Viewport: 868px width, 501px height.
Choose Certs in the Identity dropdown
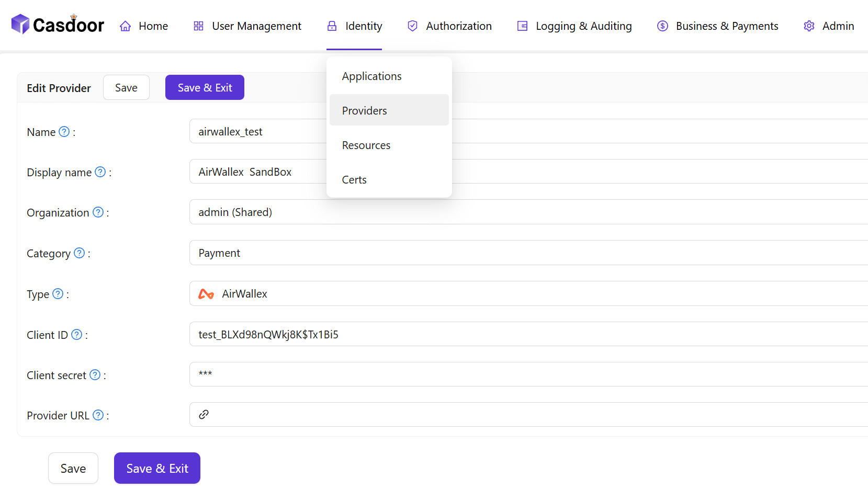pos(354,180)
